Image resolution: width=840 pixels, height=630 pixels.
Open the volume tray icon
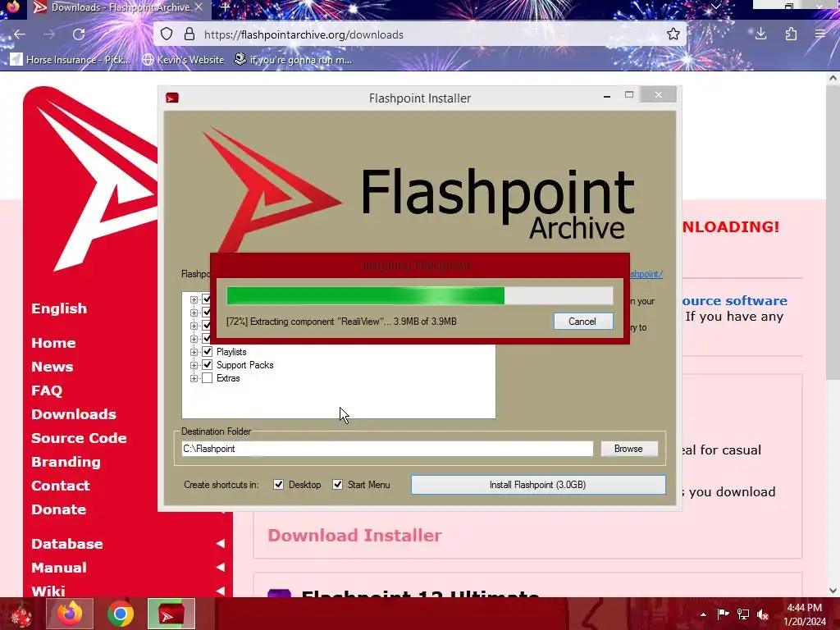pos(763,614)
